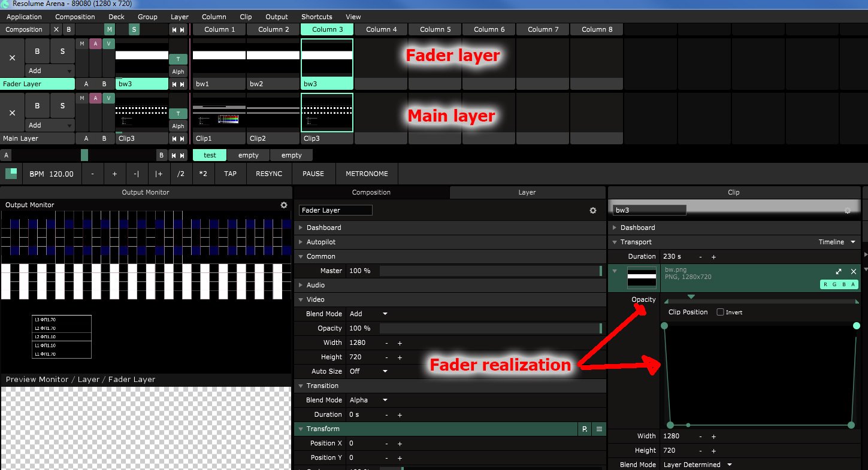Viewport: 868px width, 470px height.
Task: Open the Transport Timeline dropdown
Action: 839,242
